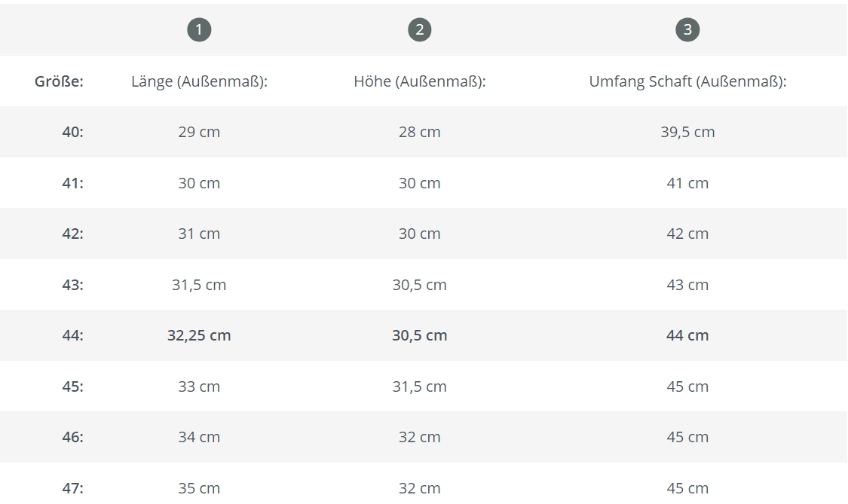This screenshot has width=848, height=504.
Task: Click the size 45 row label
Action: 72,386
